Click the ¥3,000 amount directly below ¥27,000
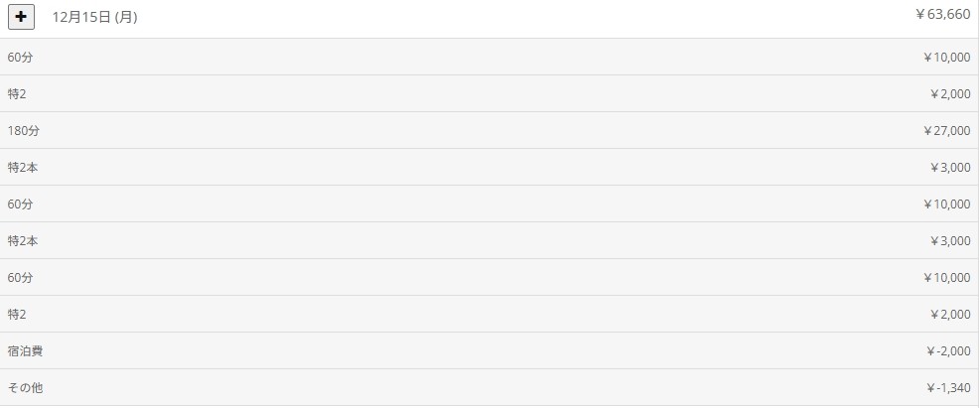The image size is (980, 408). point(950,168)
